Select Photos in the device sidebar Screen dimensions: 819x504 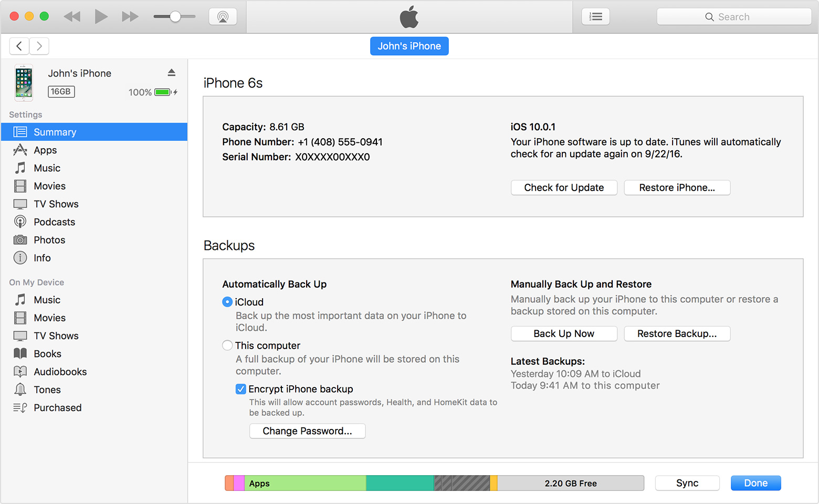pos(49,239)
